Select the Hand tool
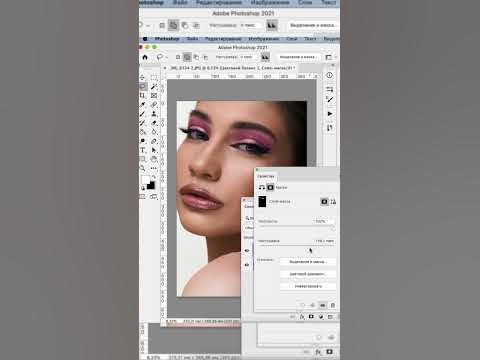 (154, 159)
